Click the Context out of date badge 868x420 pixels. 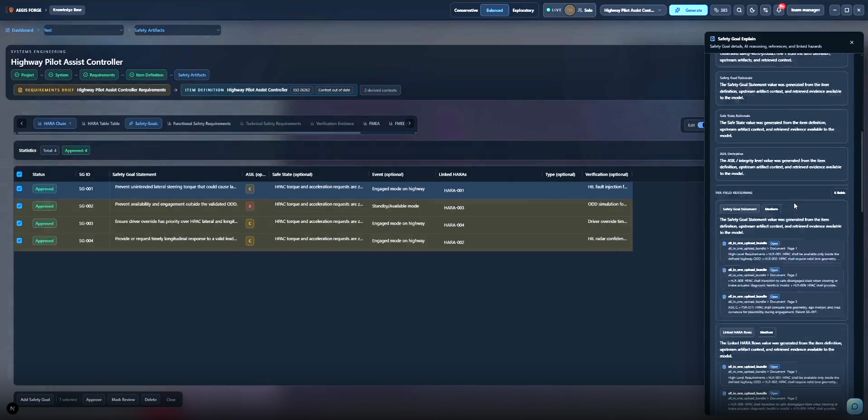334,90
